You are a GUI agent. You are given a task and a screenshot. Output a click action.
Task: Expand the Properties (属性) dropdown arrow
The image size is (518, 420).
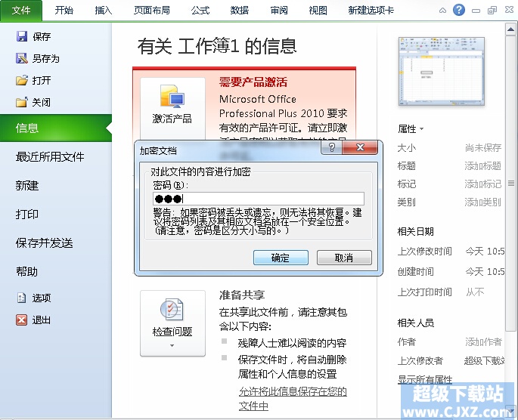tap(421, 129)
